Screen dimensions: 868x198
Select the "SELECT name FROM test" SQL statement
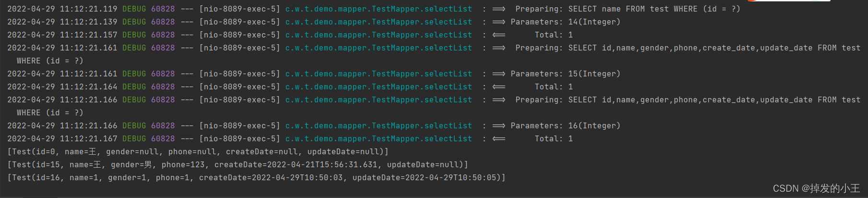tap(618, 9)
